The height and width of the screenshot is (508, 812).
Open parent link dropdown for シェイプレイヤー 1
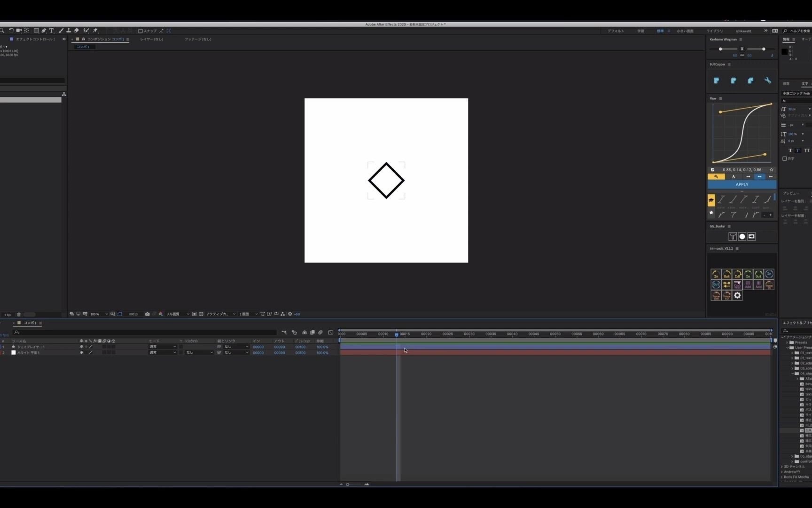click(x=236, y=347)
